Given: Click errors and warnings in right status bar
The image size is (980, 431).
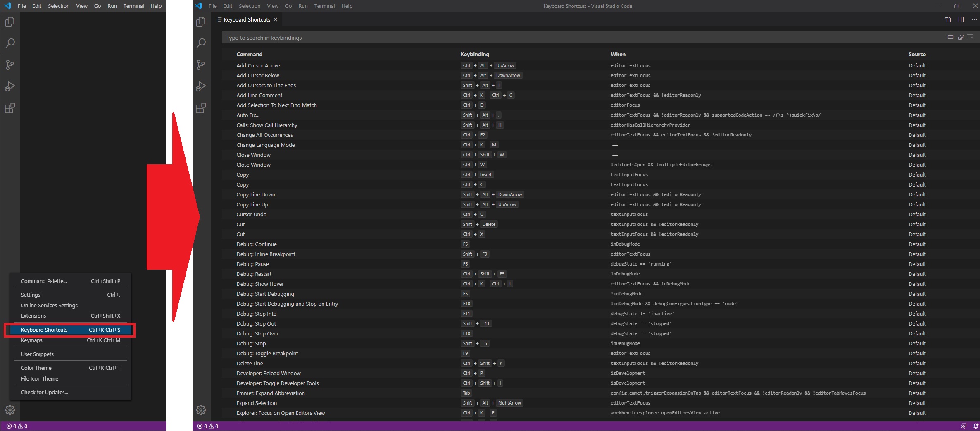Looking at the screenshot, I should [x=208, y=426].
